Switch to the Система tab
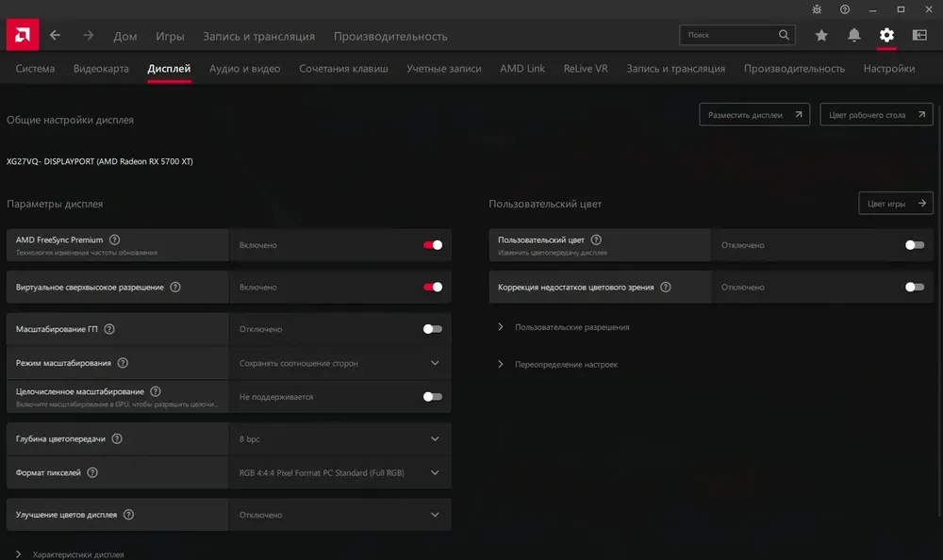The image size is (943, 560). pos(35,69)
